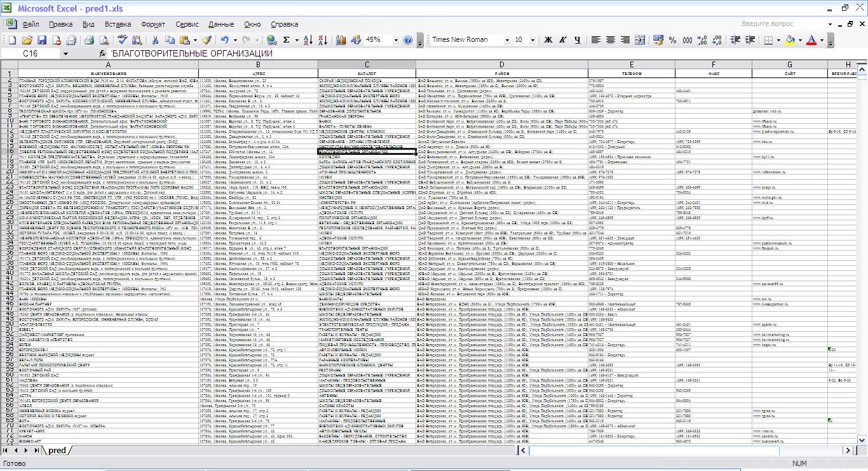Viewport: 868px width, 471px height.
Task: Open the Правка menu
Action: (x=60, y=24)
